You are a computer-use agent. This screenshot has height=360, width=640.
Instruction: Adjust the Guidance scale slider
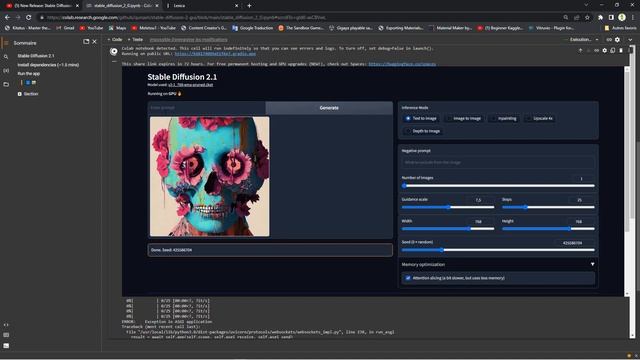click(x=448, y=207)
